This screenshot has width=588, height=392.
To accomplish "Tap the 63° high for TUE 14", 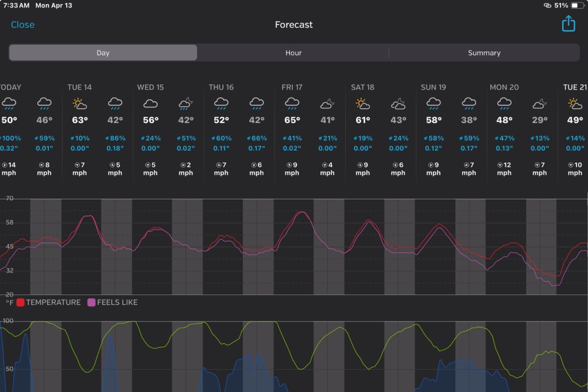I will pos(79,120).
